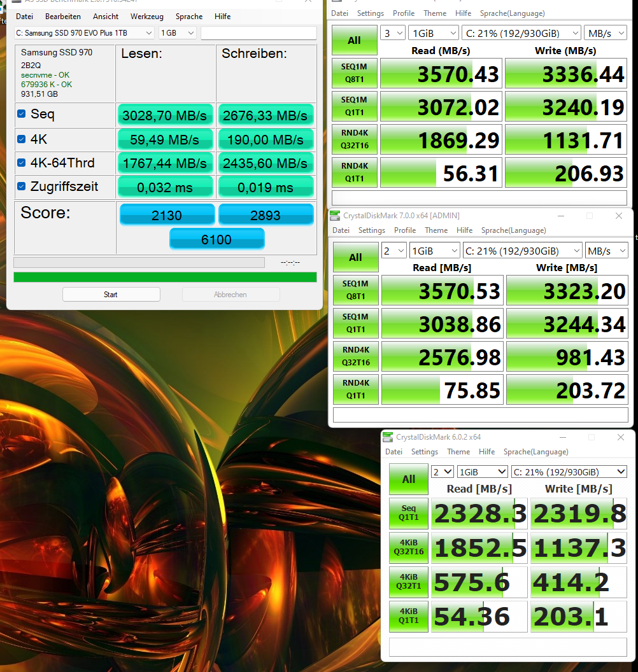Open the 1 GB test size dropdown in AS SSD
Screen dimensions: 638x672
point(178,33)
